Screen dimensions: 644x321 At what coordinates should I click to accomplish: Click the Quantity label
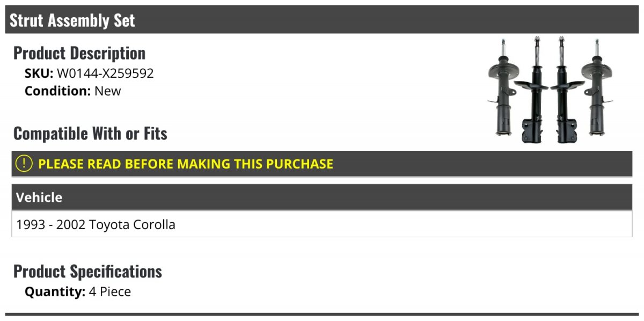[x=55, y=291]
